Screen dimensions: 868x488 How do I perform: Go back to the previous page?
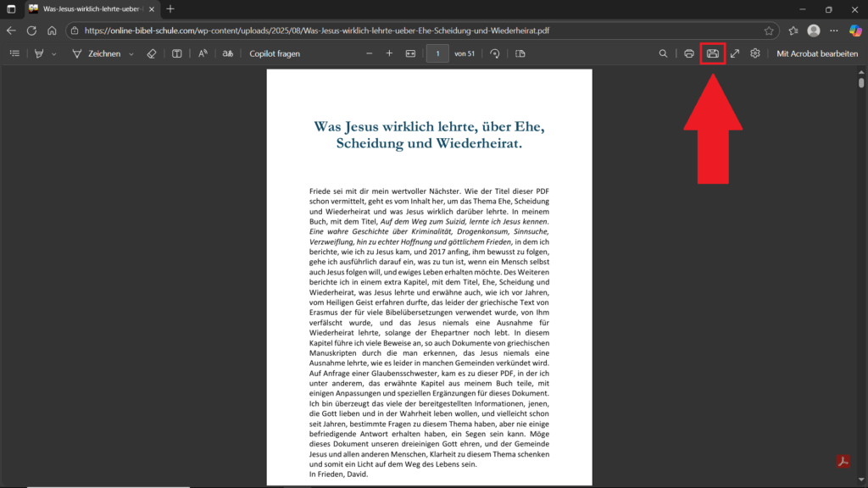[x=11, y=31]
